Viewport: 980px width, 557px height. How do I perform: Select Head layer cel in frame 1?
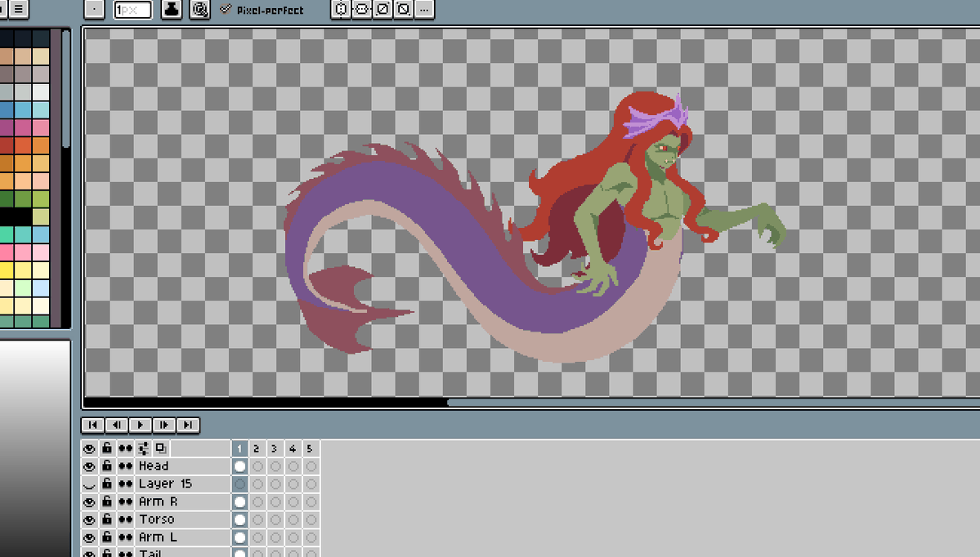(239, 466)
